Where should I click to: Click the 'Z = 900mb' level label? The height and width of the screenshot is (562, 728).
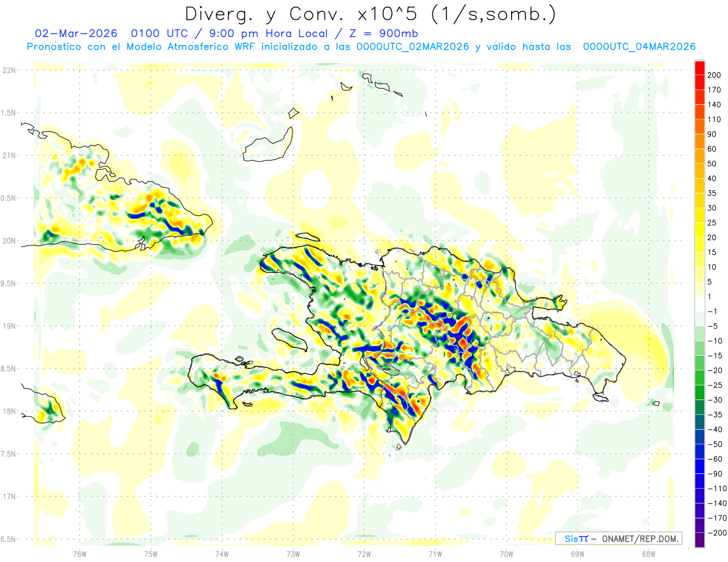[x=383, y=33]
